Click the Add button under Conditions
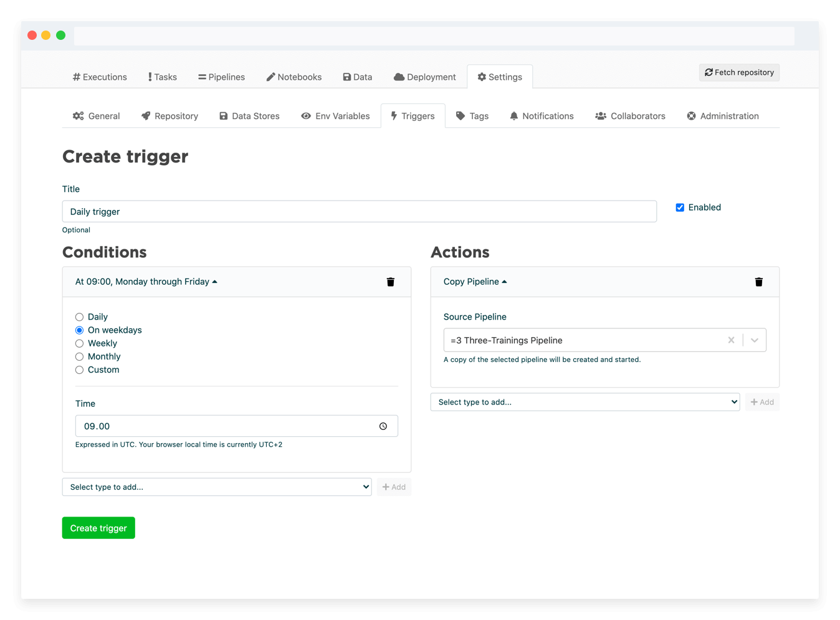This screenshot has height=620, width=840. coord(394,487)
